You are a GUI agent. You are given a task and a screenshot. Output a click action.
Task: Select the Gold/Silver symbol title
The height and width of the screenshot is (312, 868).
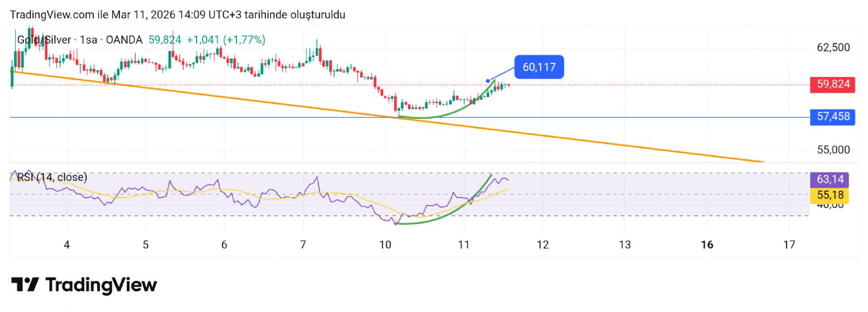coord(44,40)
